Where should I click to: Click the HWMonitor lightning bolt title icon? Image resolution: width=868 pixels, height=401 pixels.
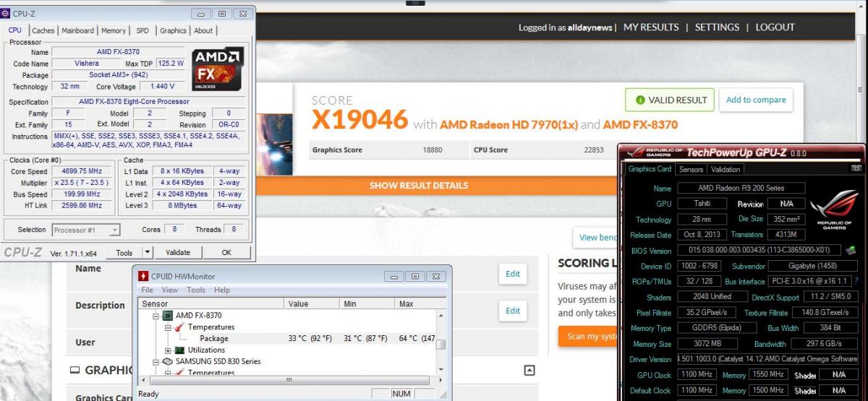point(143,276)
